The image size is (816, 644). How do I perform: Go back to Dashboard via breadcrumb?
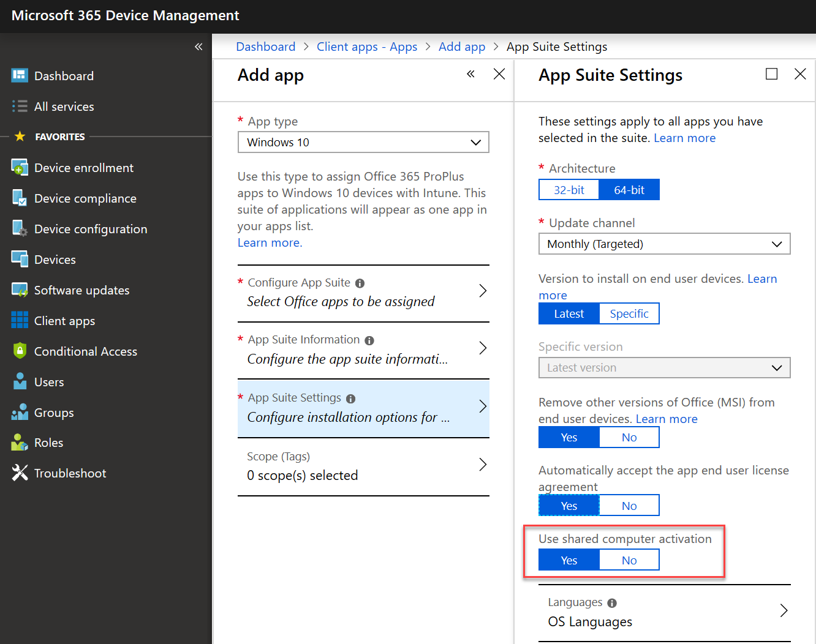(x=265, y=46)
